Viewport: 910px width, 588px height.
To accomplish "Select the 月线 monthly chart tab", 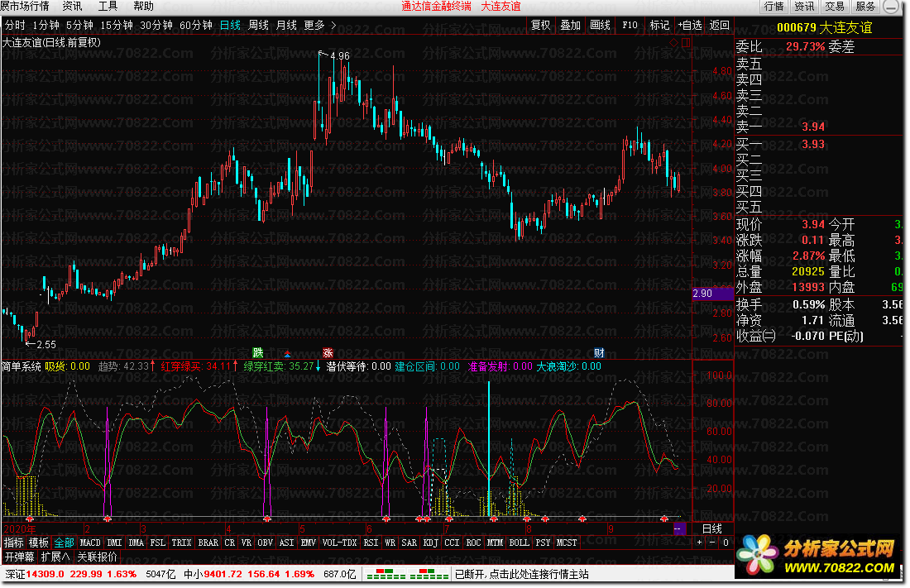I will click(x=286, y=25).
